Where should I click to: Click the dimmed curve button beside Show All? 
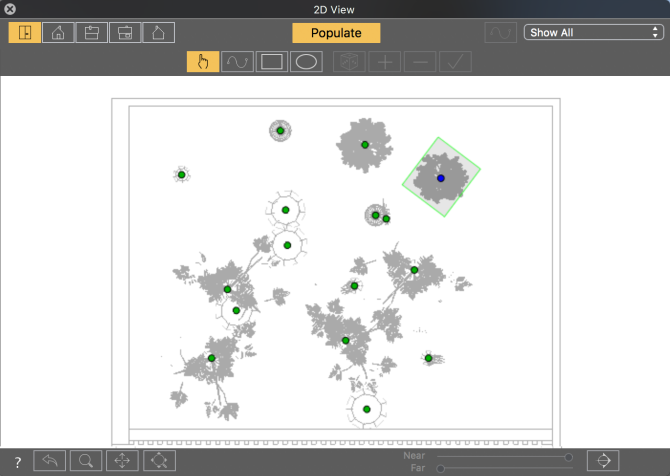pos(500,32)
